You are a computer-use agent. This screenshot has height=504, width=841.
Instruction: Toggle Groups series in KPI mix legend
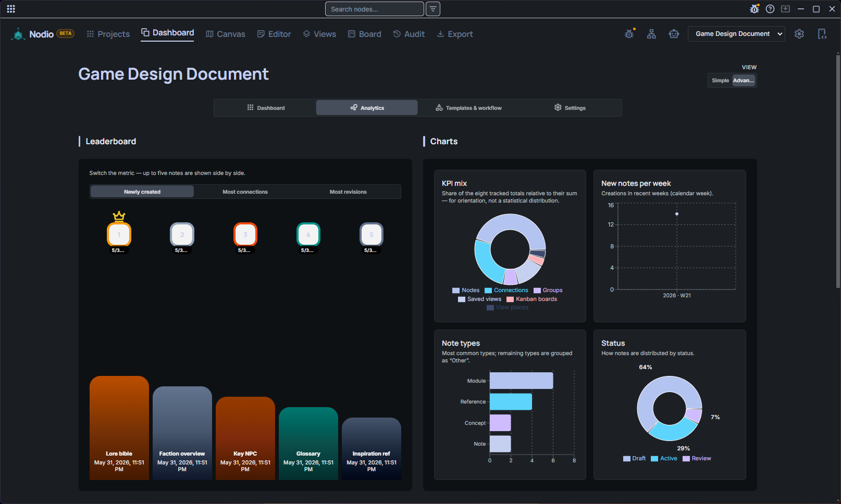[548, 291]
